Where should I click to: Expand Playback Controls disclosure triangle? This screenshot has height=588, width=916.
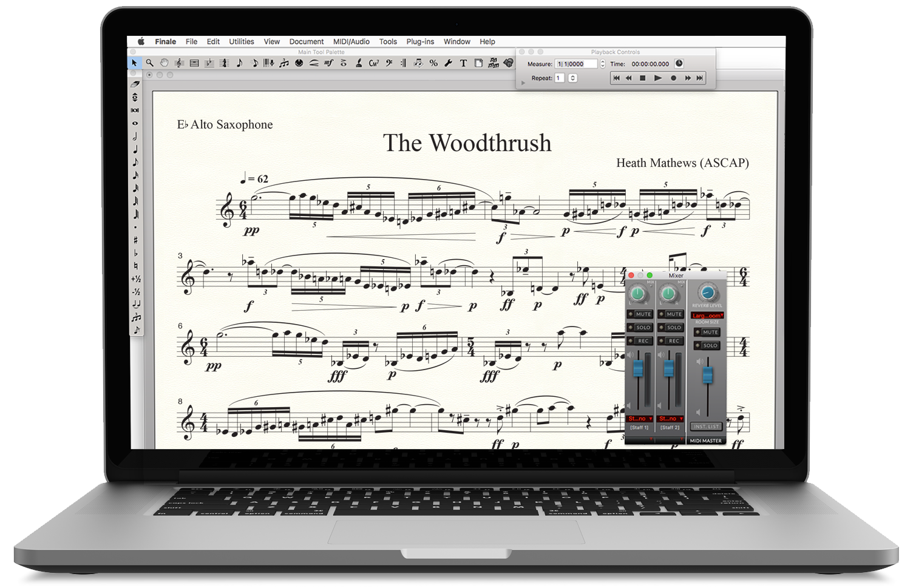coord(523,83)
